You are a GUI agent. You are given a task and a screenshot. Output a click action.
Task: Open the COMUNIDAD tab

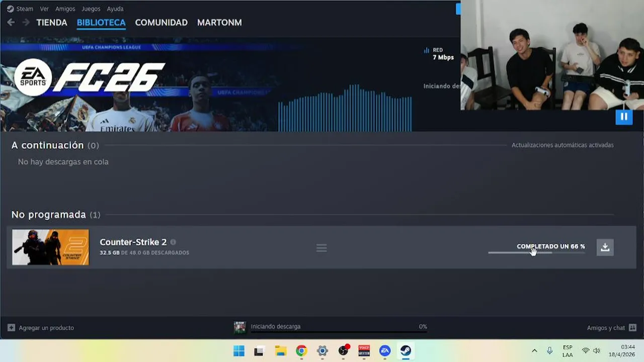coord(161,23)
